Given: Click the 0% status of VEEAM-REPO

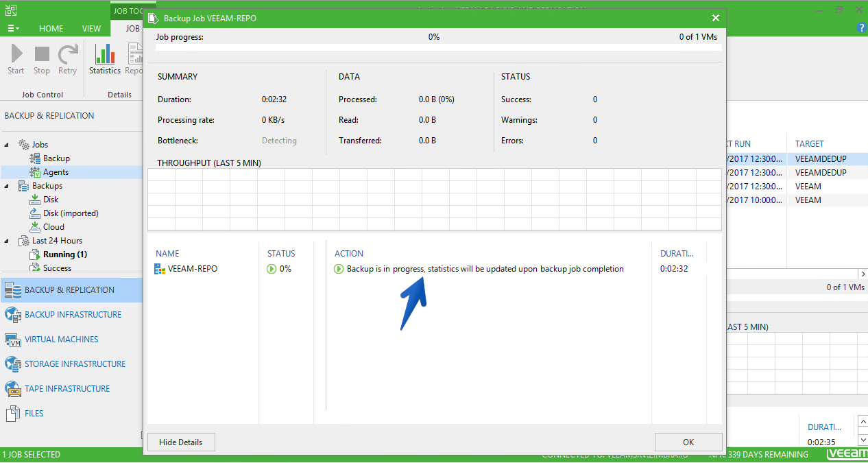Looking at the screenshot, I should coord(285,269).
